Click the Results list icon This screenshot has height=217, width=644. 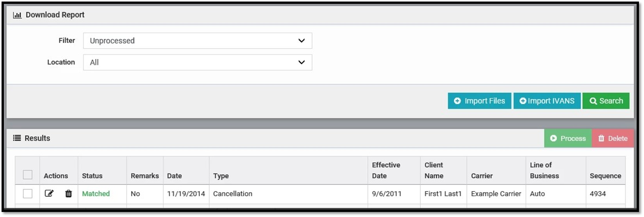coord(17,138)
